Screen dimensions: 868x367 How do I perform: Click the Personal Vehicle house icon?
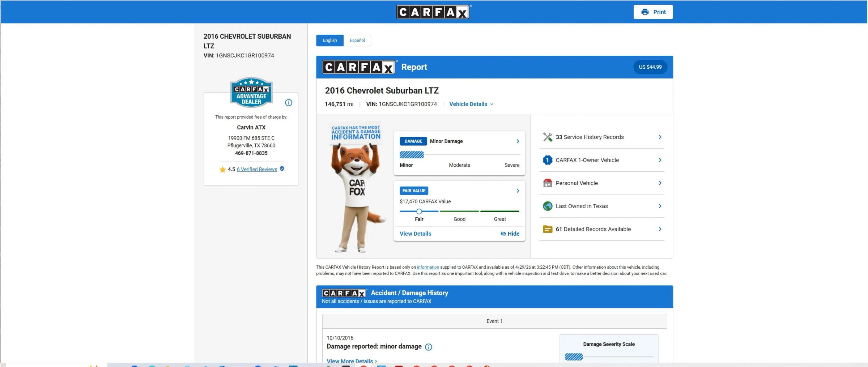coord(548,183)
